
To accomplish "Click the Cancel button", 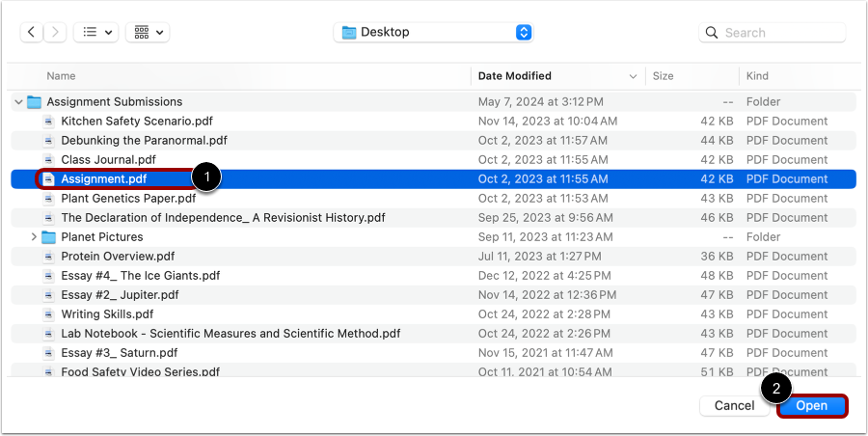I will (x=734, y=406).
